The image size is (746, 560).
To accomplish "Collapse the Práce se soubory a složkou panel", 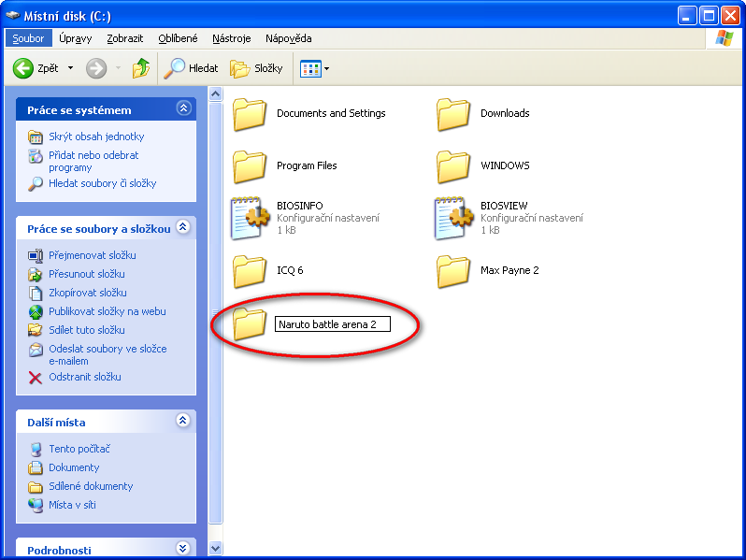I will pos(182,227).
